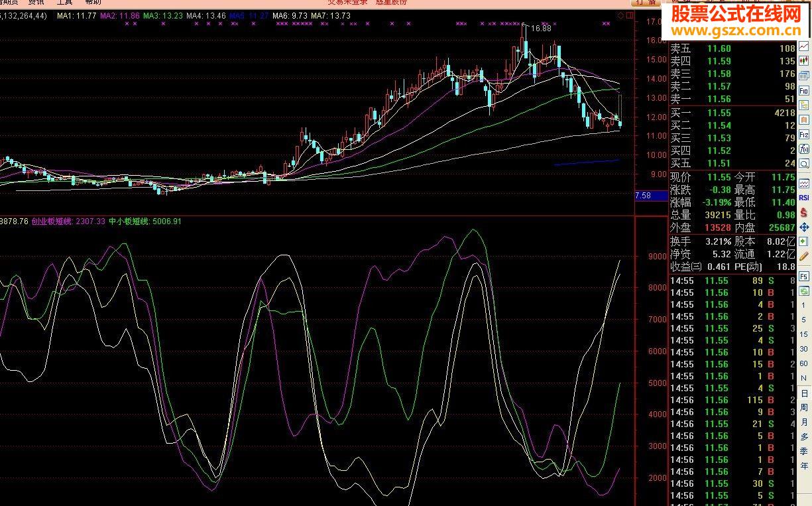The image size is (812, 506).
Task: Click the 收益(三) 0.461 value
Action: click(x=719, y=267)
